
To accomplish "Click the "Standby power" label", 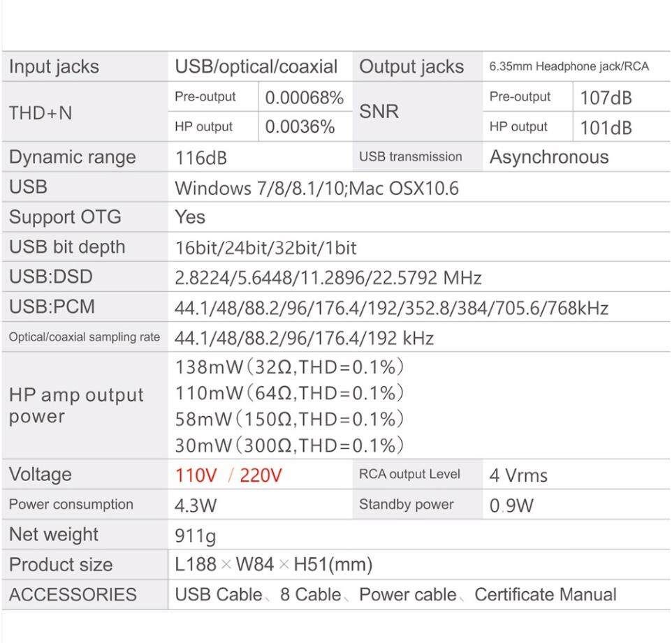I will (x=406, y=505).
